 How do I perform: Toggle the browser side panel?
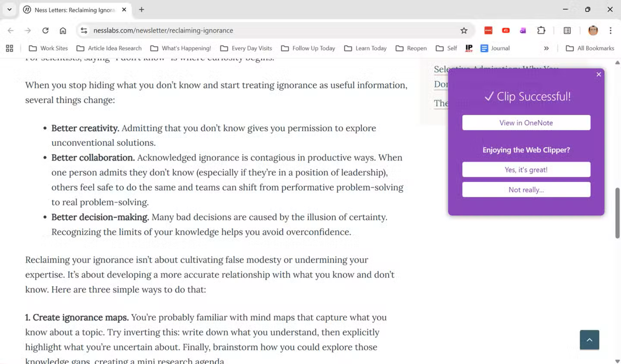coord(567,31)
